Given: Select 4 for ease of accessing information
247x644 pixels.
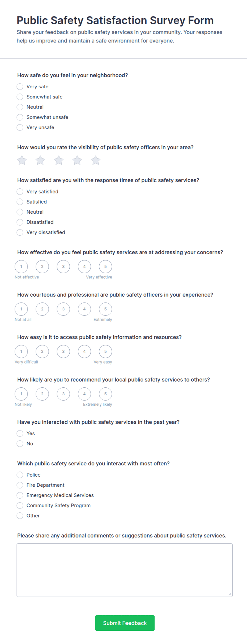Looking at the screenshot, I should [x=84, y=352].
